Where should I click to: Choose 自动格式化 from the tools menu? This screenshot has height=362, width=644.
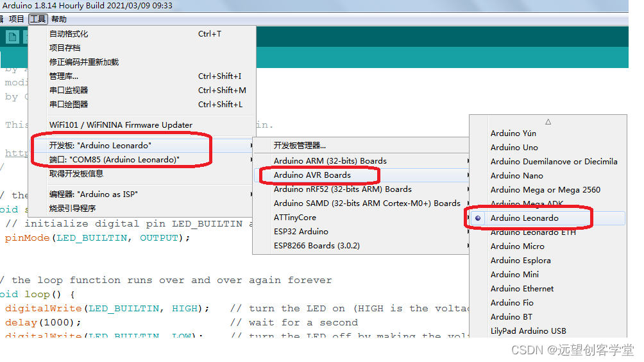pos(142,33)
